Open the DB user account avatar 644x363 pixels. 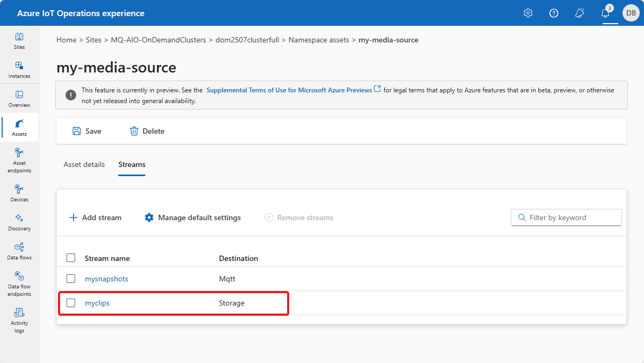[631, 13]
